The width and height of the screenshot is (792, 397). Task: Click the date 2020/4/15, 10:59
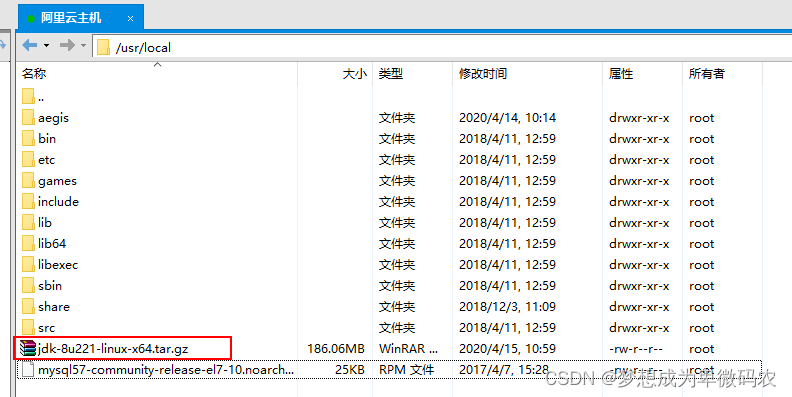[507, 349]
